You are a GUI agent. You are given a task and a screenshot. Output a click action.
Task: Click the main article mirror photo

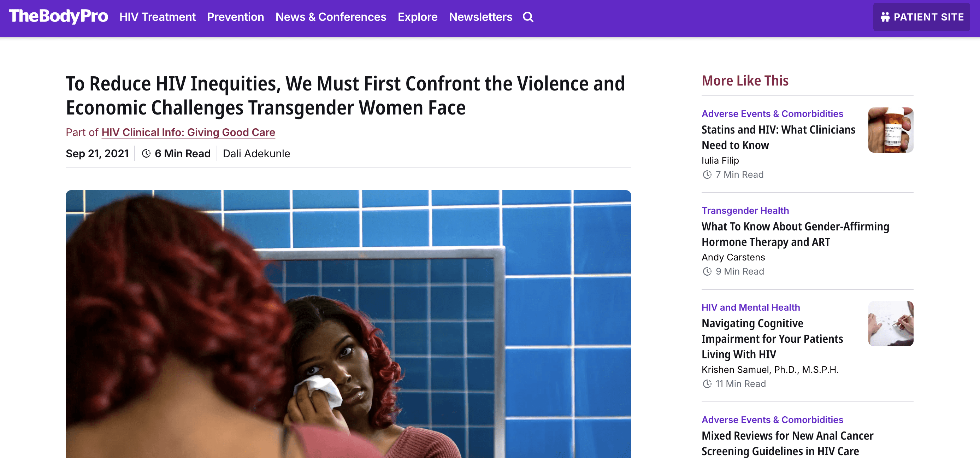[348, 324]
